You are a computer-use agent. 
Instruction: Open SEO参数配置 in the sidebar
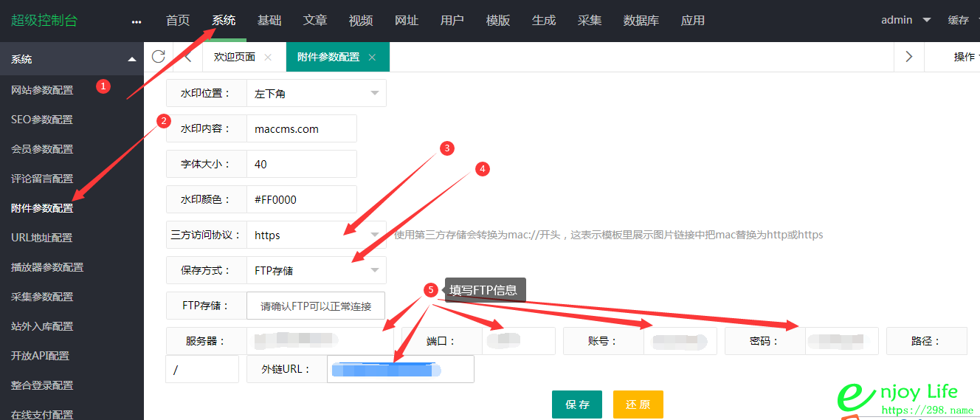point(42,120)
